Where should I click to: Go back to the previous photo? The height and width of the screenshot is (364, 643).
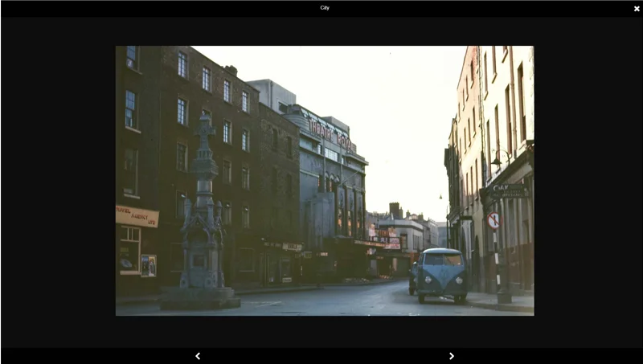[198, 356]
